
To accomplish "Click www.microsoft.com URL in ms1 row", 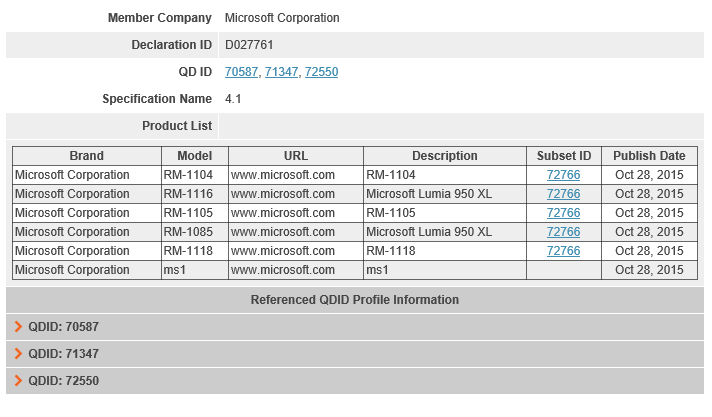I will [282, 270].
